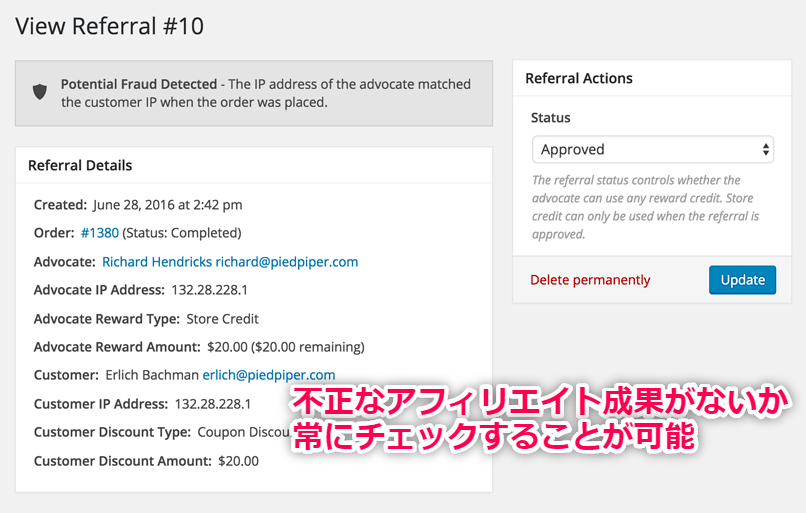Click the Created date June 28, 2016
The width and height of the screenshot is (806, 513).
(x=168, y=205)
